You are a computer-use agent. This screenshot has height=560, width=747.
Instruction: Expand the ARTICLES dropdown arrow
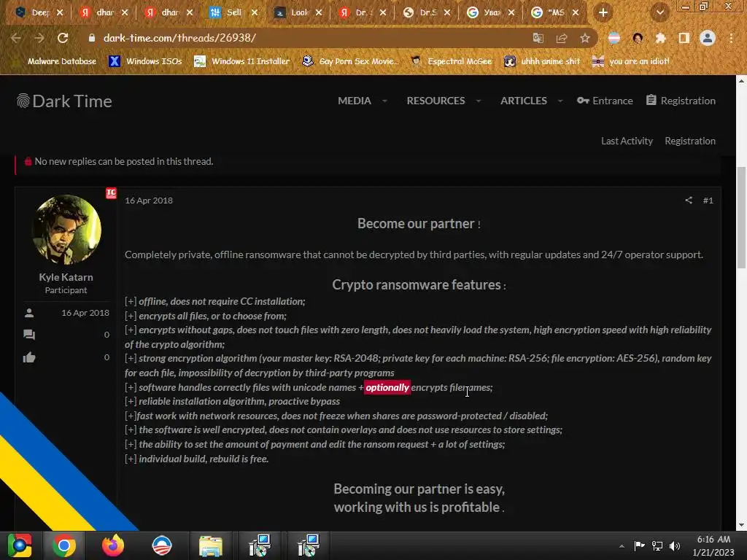click(x=560, y=101)
